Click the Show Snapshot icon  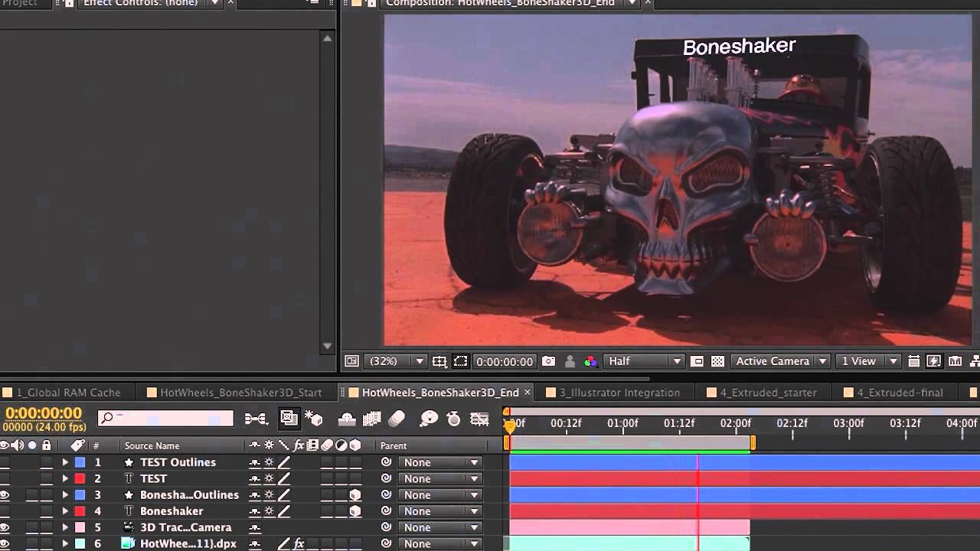tap(570, 361)
